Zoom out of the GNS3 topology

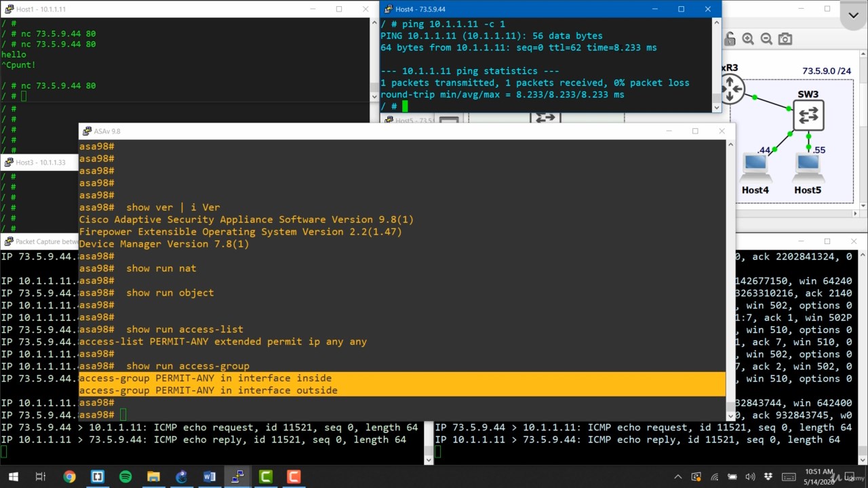766,39
